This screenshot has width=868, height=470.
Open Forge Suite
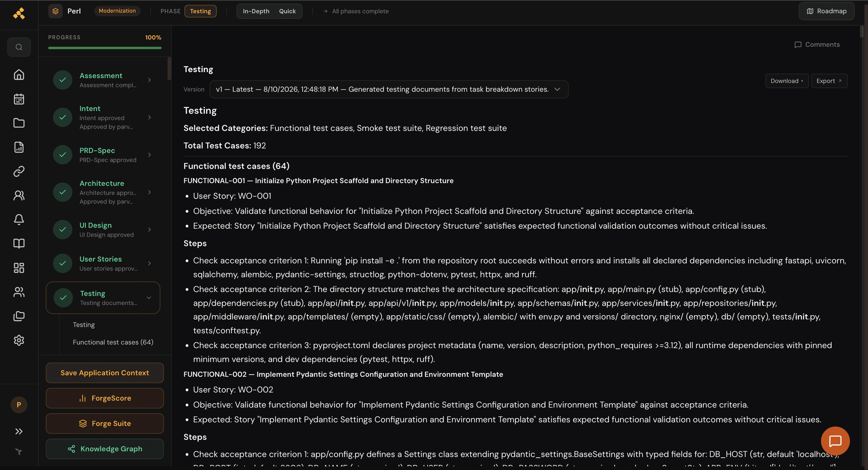[105, 424]
